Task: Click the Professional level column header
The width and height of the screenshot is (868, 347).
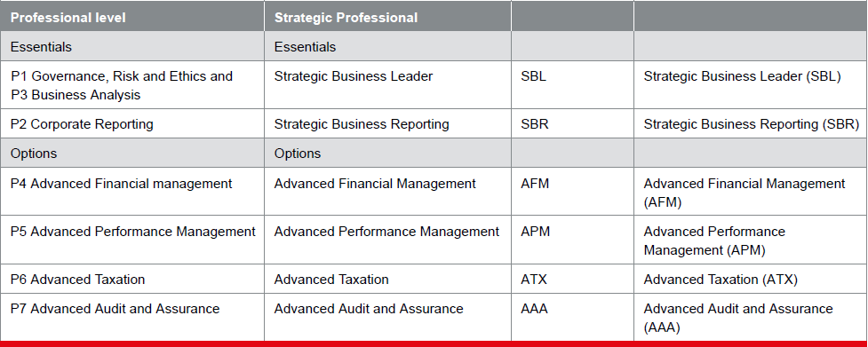Action: click(131, 17)
